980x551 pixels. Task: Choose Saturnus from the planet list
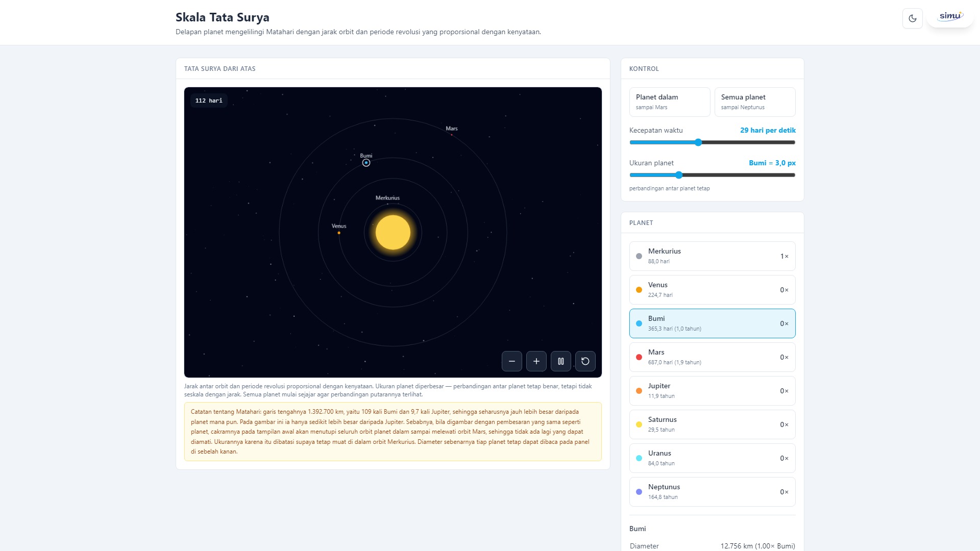click(712, 424)
